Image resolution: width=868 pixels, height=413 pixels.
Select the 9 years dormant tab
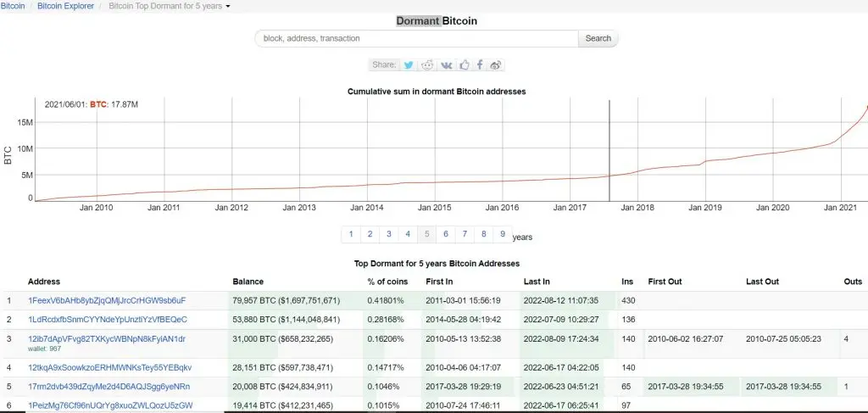pyautogui.click(x=503, y=234)
